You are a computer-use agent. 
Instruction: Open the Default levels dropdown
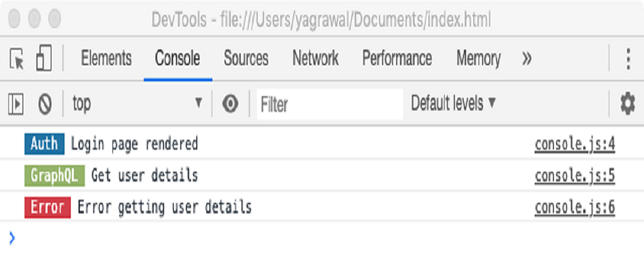453,104
